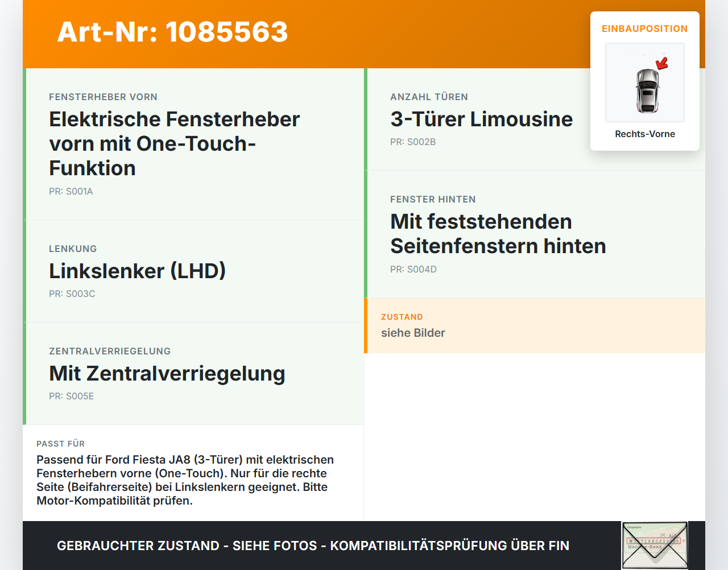The width and height of the screenshot is (728, 570).
Task: Click the 'LENKUNG' label
Action: click(x=73, y=249)
